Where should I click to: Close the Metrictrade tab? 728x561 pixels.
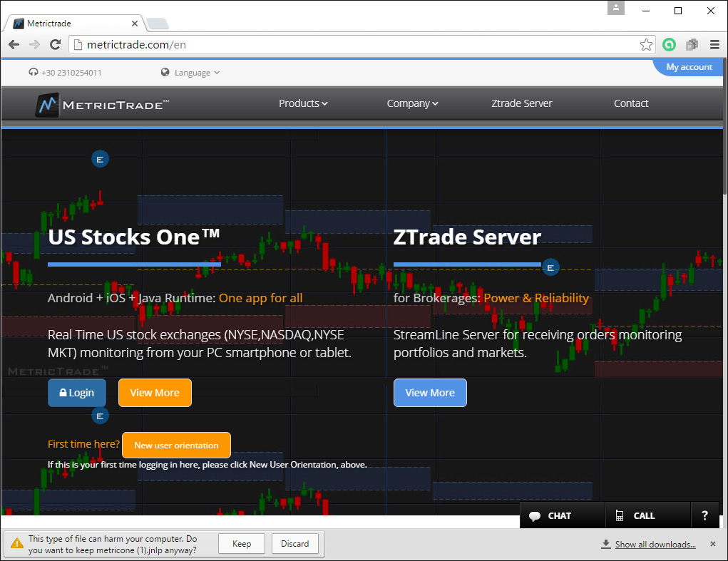coord(135,24)
